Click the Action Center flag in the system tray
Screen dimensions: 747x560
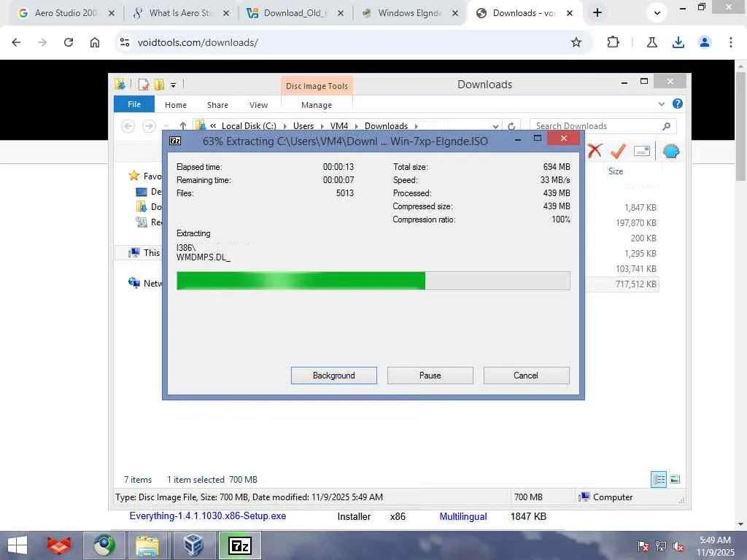(x=643, y=546)
